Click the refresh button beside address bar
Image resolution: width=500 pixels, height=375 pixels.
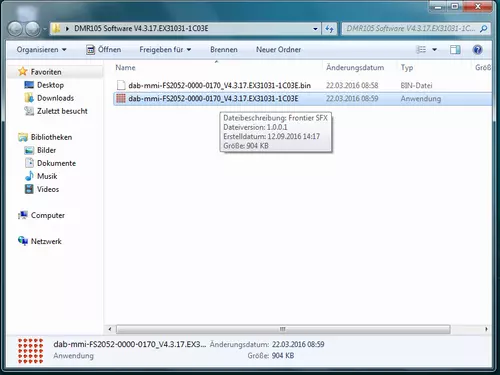click(329, 29)
